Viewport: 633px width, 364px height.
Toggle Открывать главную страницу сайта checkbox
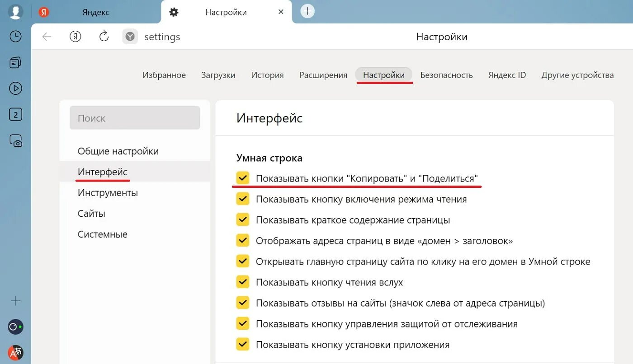[x=243, y=261]
